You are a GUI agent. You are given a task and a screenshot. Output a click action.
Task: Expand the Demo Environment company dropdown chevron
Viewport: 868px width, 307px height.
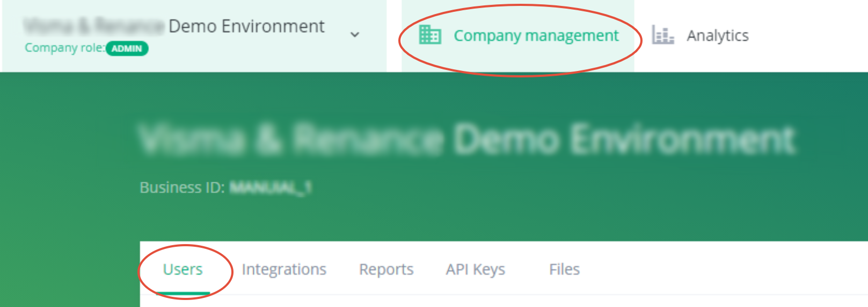pos(355,35)
